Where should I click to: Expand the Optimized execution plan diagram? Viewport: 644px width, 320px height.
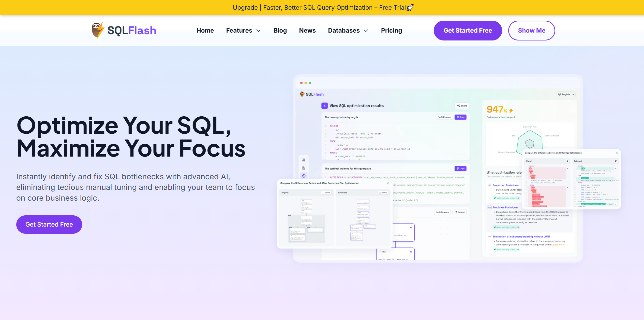pos(383,193)
